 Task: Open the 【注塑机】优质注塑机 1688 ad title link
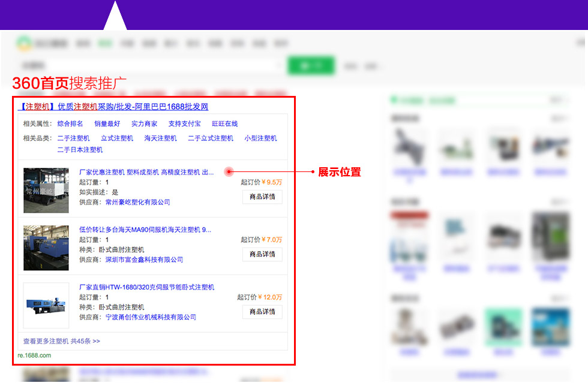[113, 107]
